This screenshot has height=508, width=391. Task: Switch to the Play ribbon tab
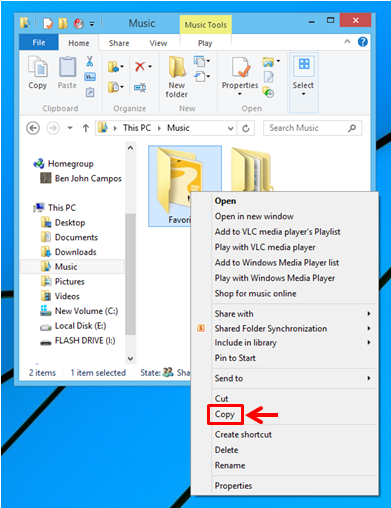point(205,43)
